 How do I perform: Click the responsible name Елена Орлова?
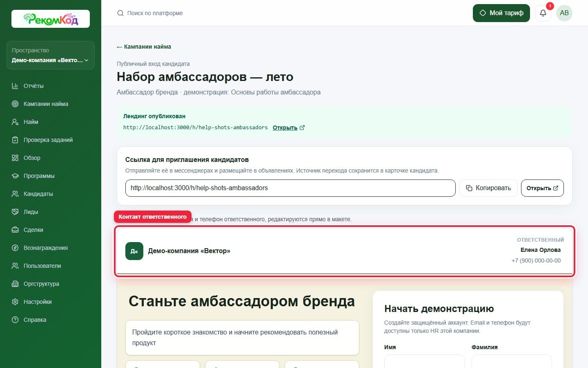[541, 250]
